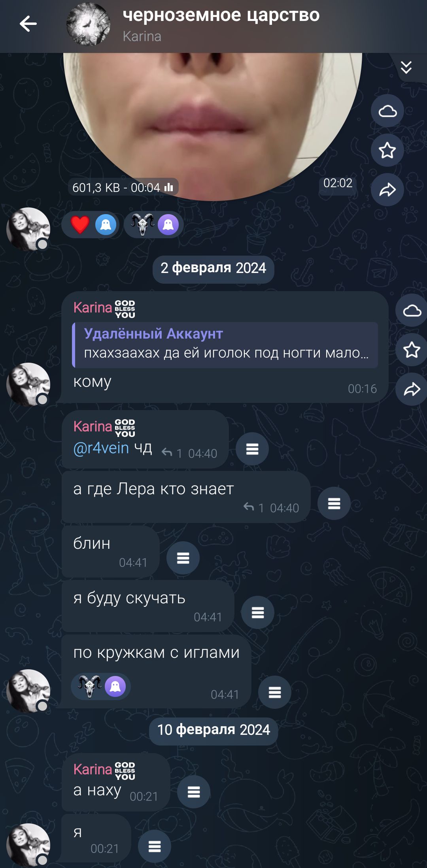Toggle the ram skull reaction under video
This screenshot has width=427, height=868.
click(x=154, y=225)
